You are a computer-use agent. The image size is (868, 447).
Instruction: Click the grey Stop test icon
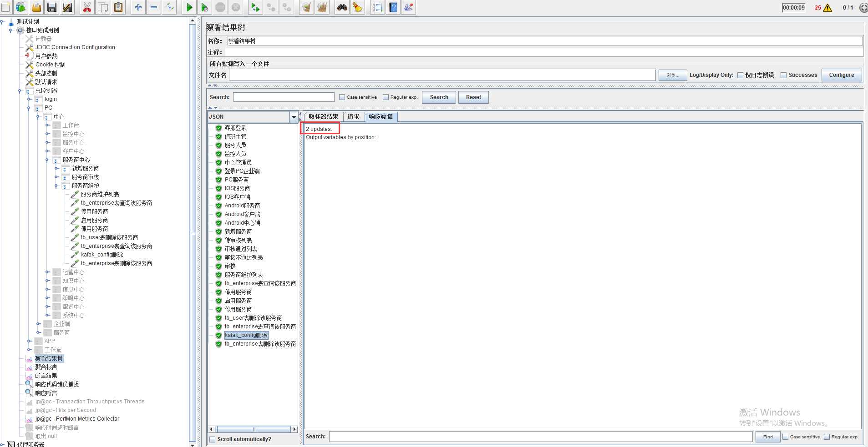[x=220, y=7]
